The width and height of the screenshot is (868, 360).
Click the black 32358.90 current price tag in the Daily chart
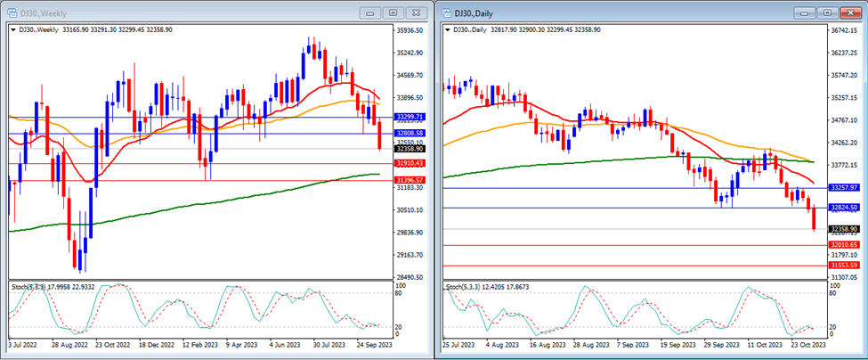point(844,229)
